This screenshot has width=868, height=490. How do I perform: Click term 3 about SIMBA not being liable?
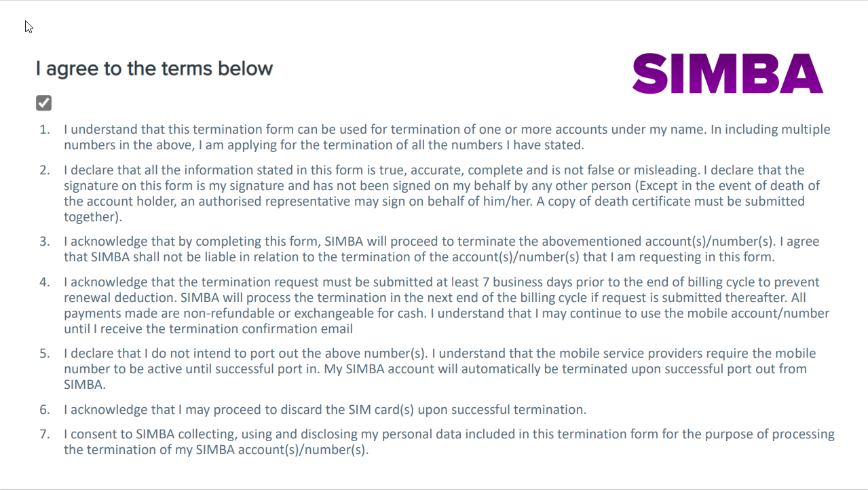pos(442,249)
